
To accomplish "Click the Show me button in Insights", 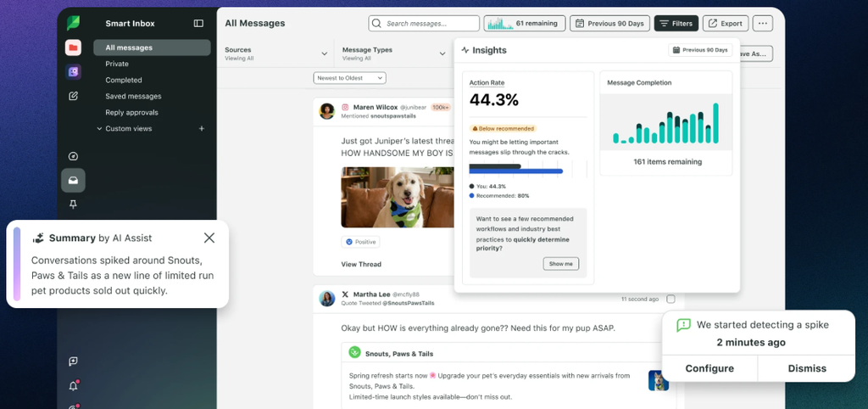I will [x=561, y=264].
